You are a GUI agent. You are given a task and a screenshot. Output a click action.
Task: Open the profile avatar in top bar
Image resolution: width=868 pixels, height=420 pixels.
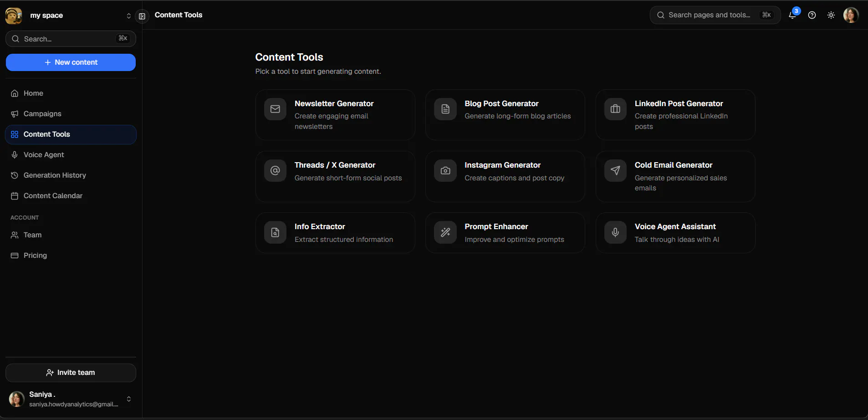851,15
